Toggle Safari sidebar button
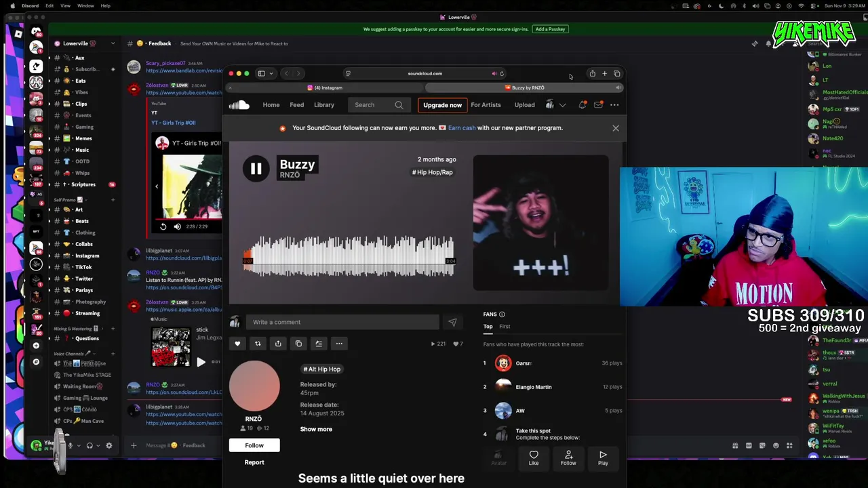Viewport: 868px width, 488px height. point(261,73)
